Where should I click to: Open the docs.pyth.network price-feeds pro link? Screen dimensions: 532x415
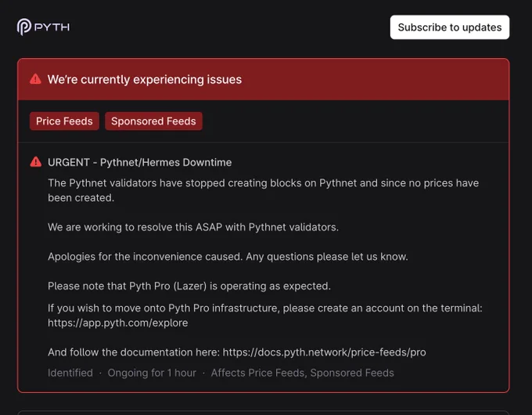(324, 352)
